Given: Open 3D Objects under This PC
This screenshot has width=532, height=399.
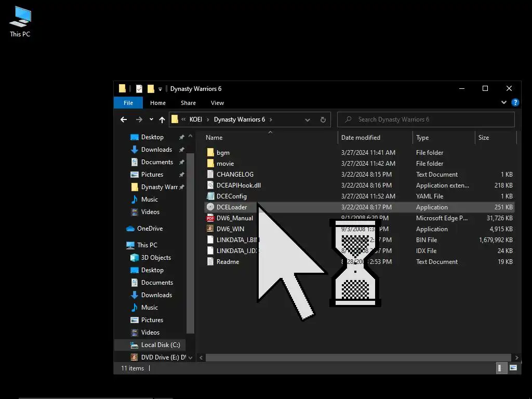Looking at the screenshot, I should click(x=156, y=258).
